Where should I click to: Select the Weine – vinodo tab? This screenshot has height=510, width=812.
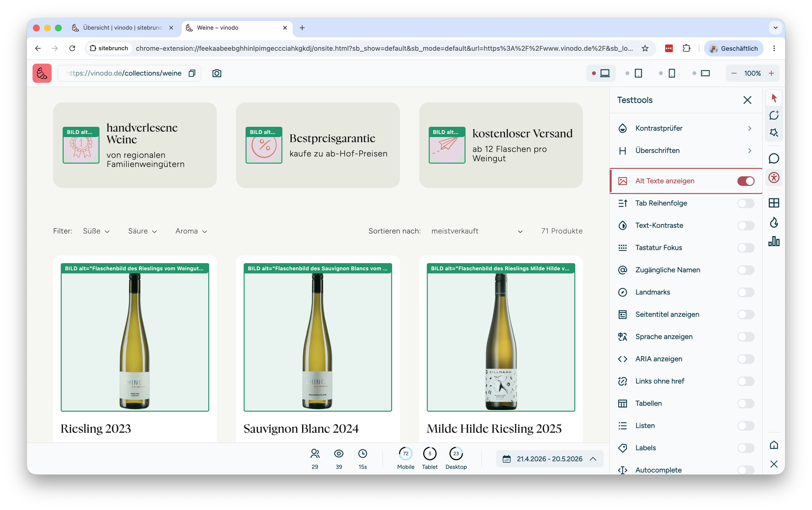pyautogui.click(x=237, y=28)
